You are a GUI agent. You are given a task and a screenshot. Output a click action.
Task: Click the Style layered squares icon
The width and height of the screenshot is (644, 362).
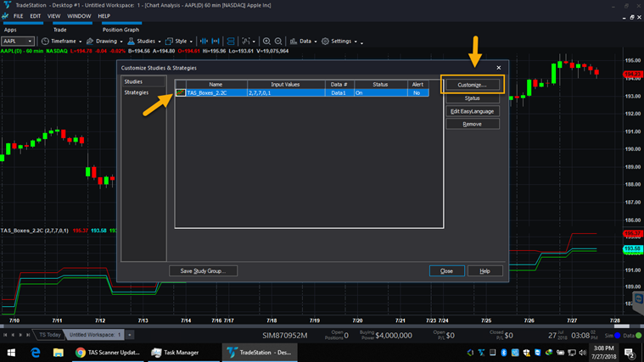[x=169, y=42]
